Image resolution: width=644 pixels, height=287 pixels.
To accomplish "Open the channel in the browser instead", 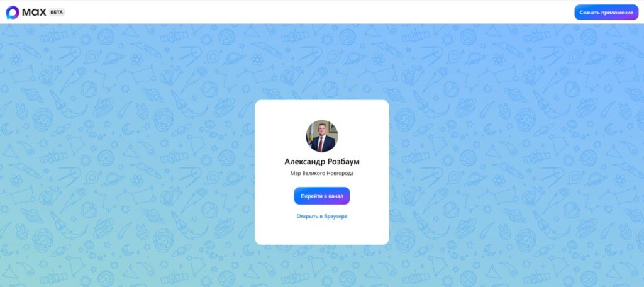I will pos(321,217).
